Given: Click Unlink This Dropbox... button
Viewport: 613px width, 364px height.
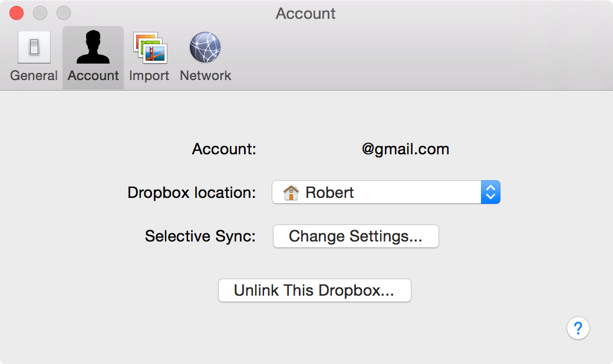Looking at the screenshot, I should [315, 290].
